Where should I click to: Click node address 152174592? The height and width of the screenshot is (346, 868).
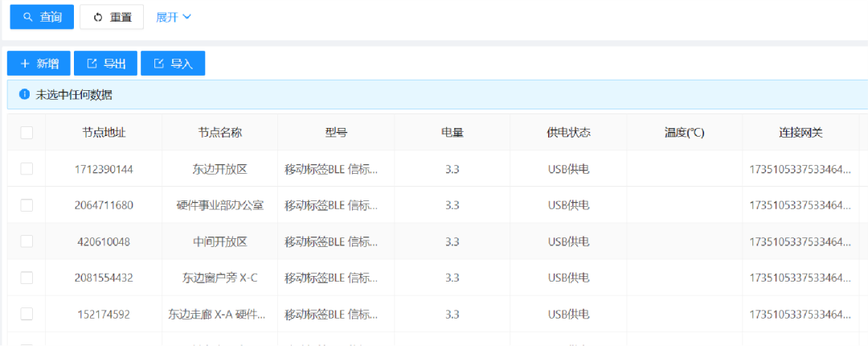click(104, 315)
